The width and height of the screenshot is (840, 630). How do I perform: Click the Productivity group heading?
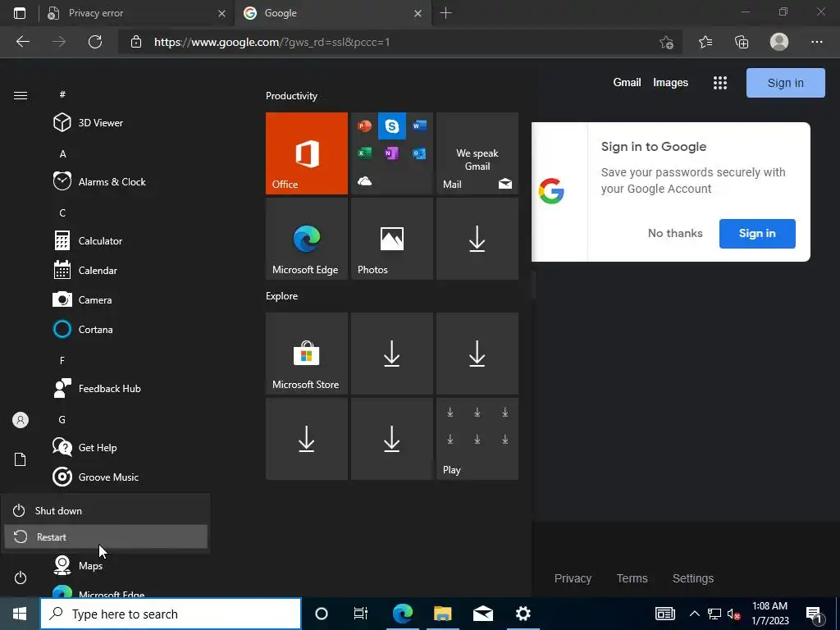(x=291, y=96)
